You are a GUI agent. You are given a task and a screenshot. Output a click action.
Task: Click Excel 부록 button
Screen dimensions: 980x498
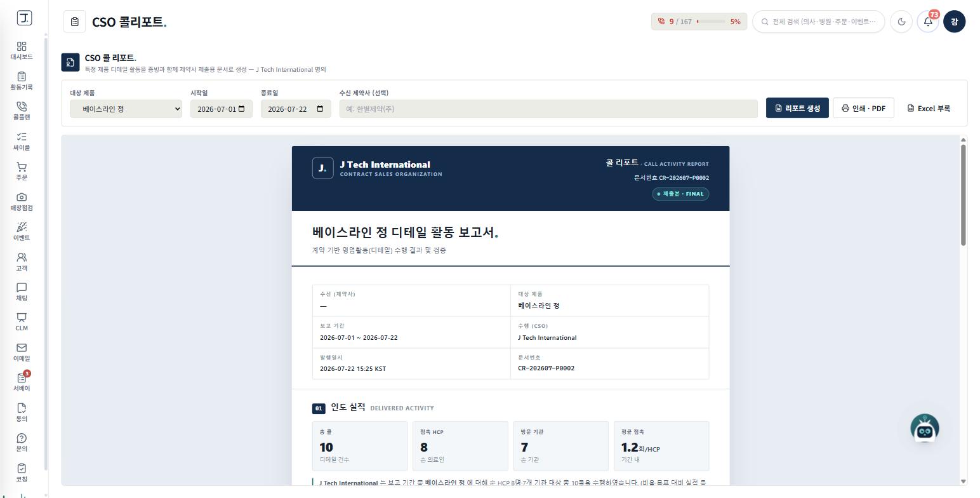[929, 108]
